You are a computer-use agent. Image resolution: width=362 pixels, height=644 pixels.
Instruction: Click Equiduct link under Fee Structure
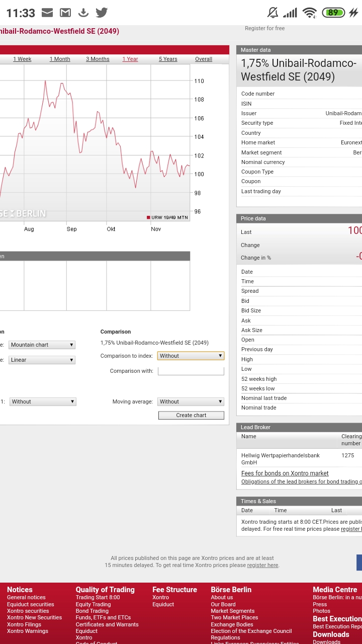point(163,604)
